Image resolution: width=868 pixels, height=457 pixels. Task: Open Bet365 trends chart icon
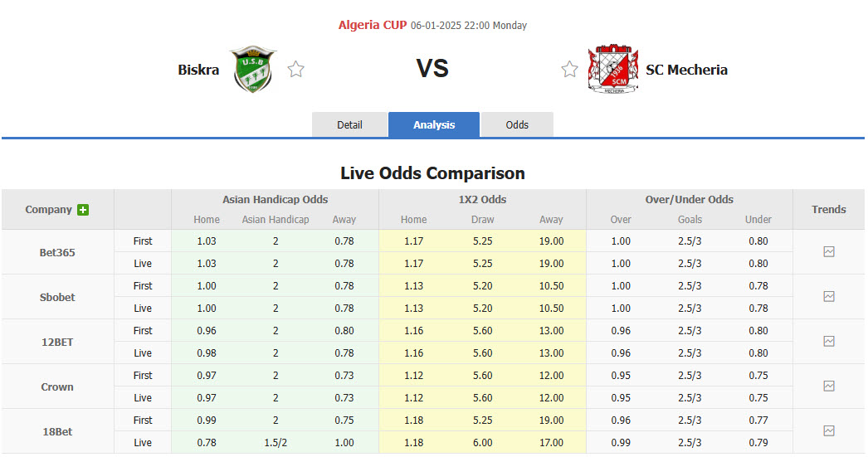point(829,252)
